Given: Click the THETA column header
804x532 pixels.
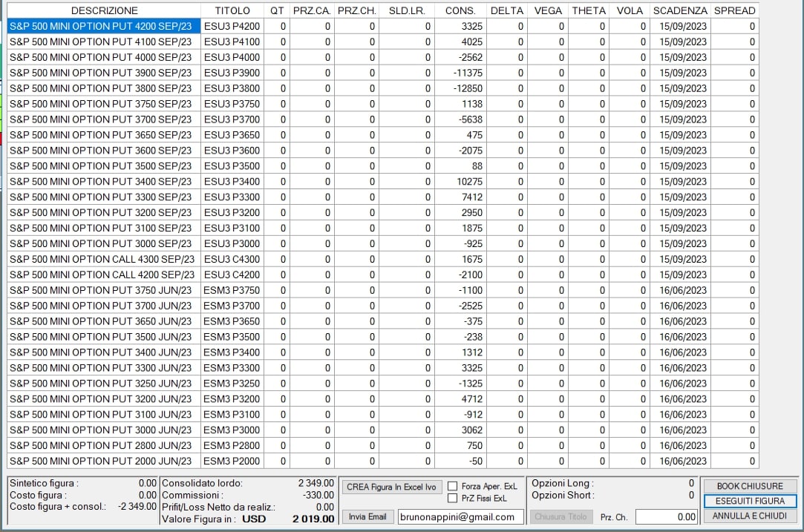Looking at the screenshot, I should click(589, 11).
